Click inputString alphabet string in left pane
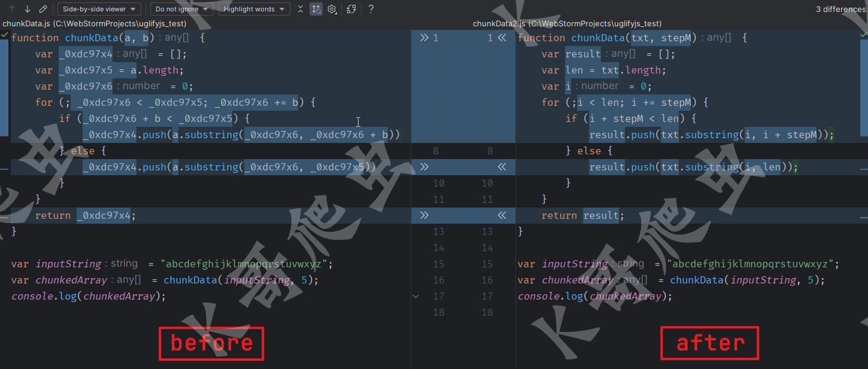The width and height of the screenshot is (868, 369). pyautogui.click(x=243, y=264)
